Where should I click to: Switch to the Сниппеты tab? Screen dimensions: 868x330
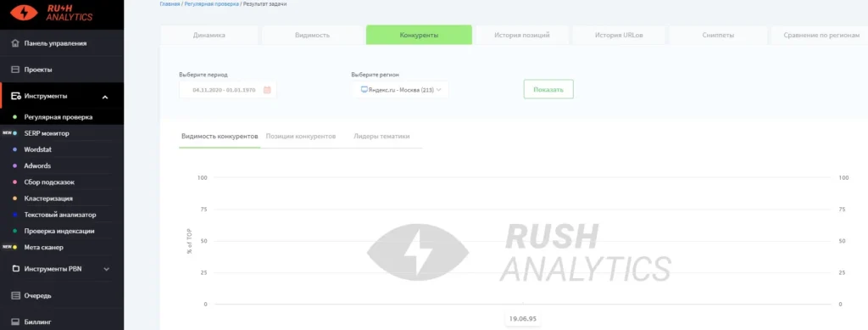719,35
